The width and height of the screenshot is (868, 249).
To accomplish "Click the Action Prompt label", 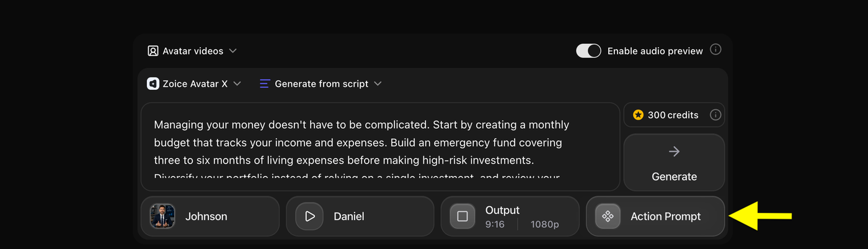I will (666, 216).
